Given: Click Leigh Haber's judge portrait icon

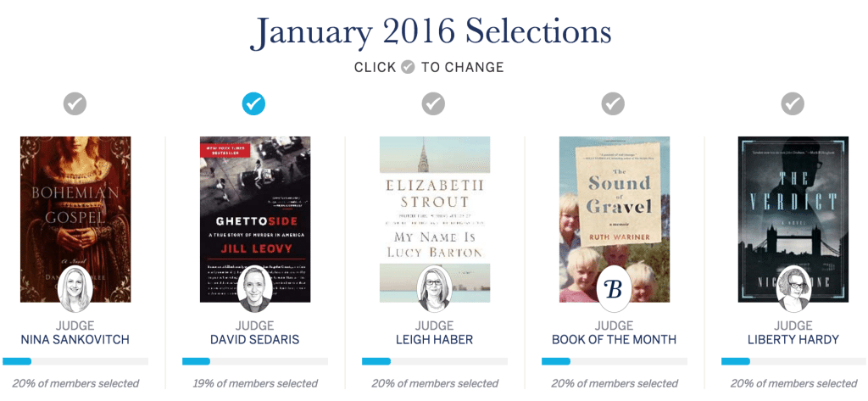Looking at the screenshot, I should pyautogui.click(x=435, y=289).
